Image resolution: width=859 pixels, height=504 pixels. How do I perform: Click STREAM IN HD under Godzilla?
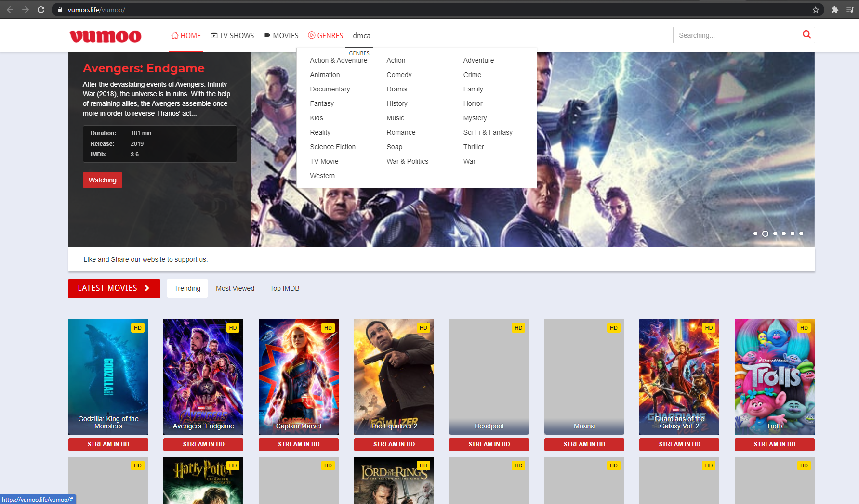point(108,444)
